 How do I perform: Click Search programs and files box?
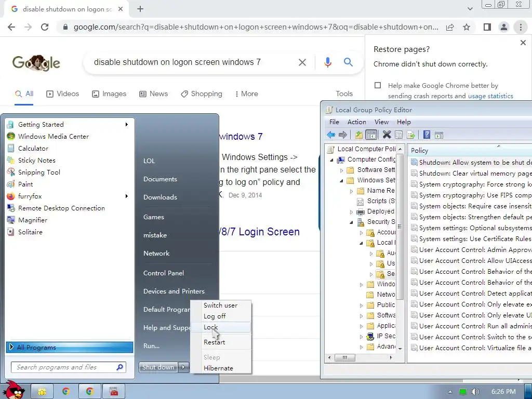click(x=69, y=367)
